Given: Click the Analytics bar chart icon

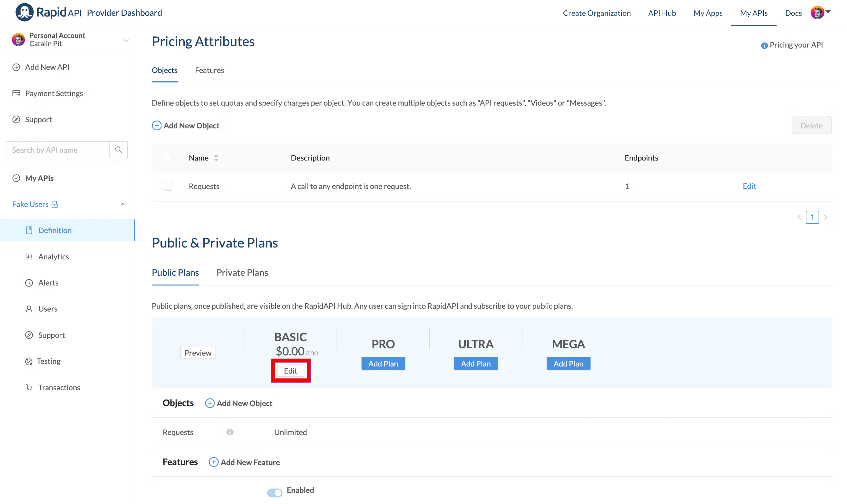Looking at the screenshot, I should [29, 257].
